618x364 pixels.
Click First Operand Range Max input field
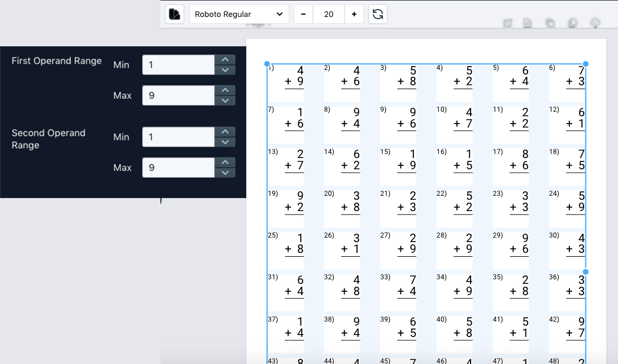tap(178, 95)
